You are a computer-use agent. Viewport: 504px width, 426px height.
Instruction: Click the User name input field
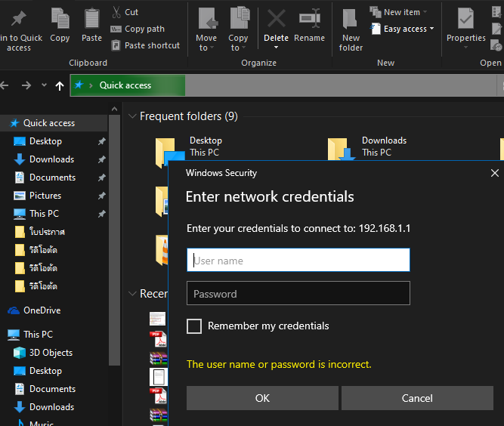click(298, 261)
